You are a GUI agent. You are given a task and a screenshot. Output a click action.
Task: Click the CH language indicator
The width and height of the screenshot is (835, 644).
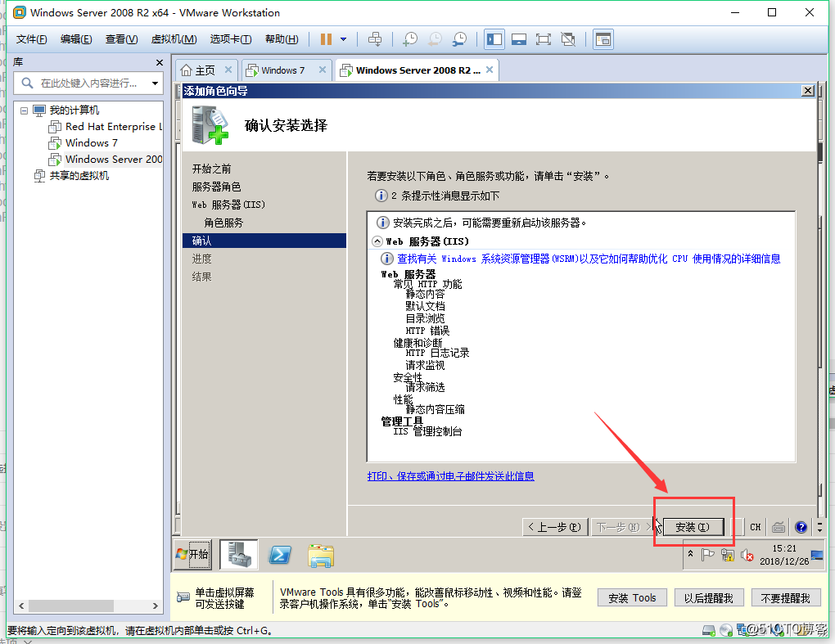point(755,528)
